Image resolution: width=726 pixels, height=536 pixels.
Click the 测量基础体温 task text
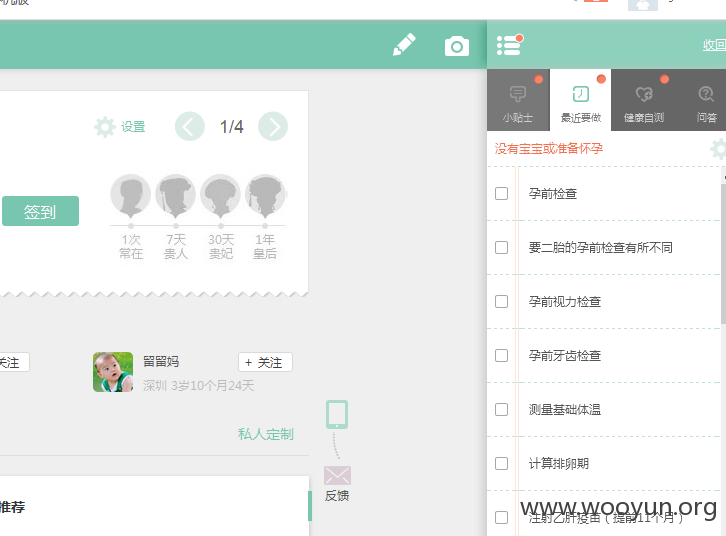[565, 410]
